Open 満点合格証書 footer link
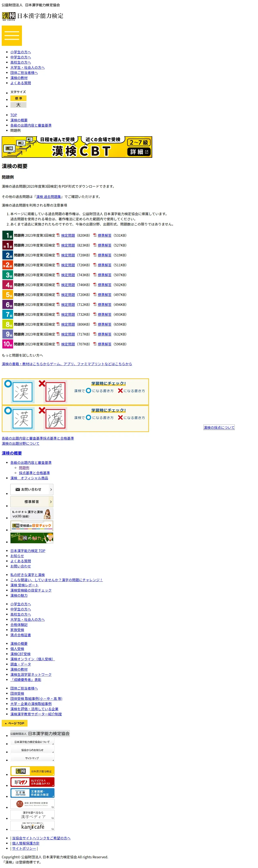The width and height of the screenshot is (258, 868). click(x=21, y=635)
